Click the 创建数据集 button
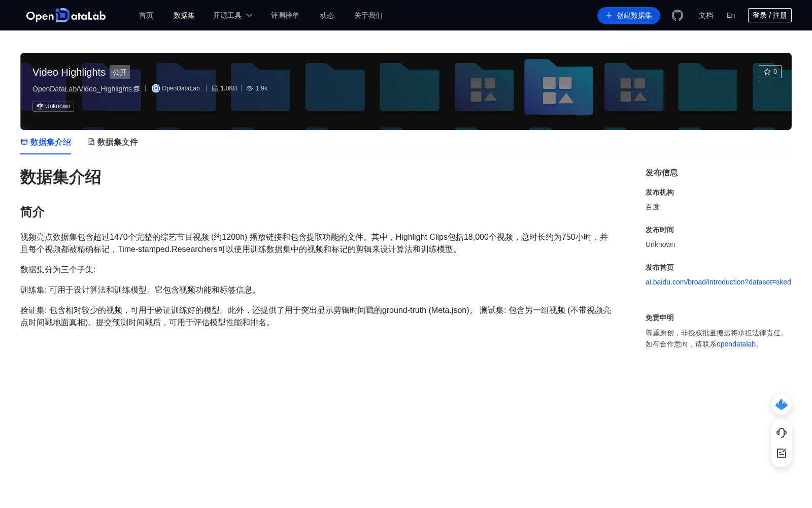Image resolution: width=812 pixels, height=508 pixels. tap(629, 15)
